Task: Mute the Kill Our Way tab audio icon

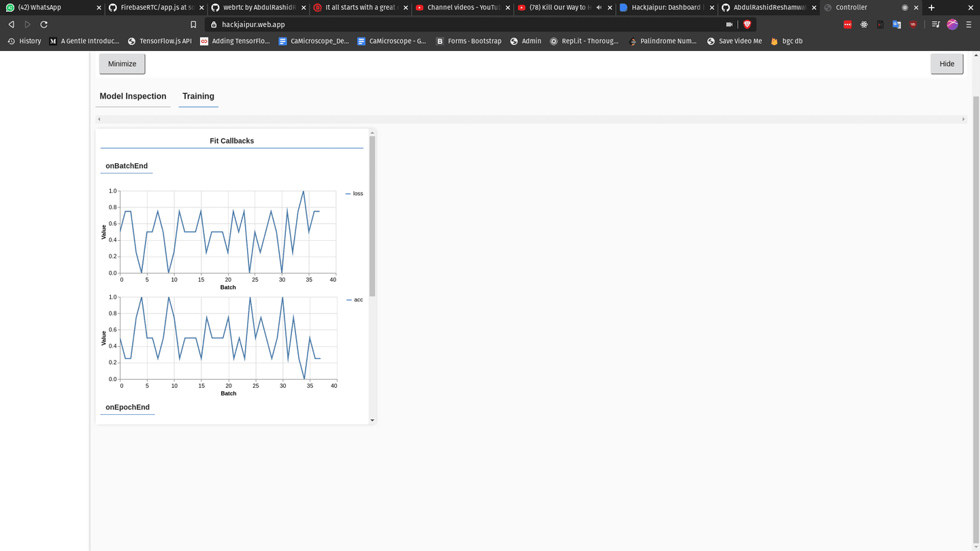Action: 599,7
